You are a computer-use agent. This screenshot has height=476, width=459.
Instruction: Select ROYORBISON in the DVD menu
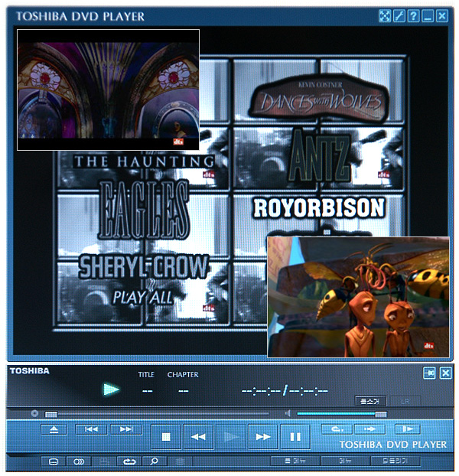319,208
